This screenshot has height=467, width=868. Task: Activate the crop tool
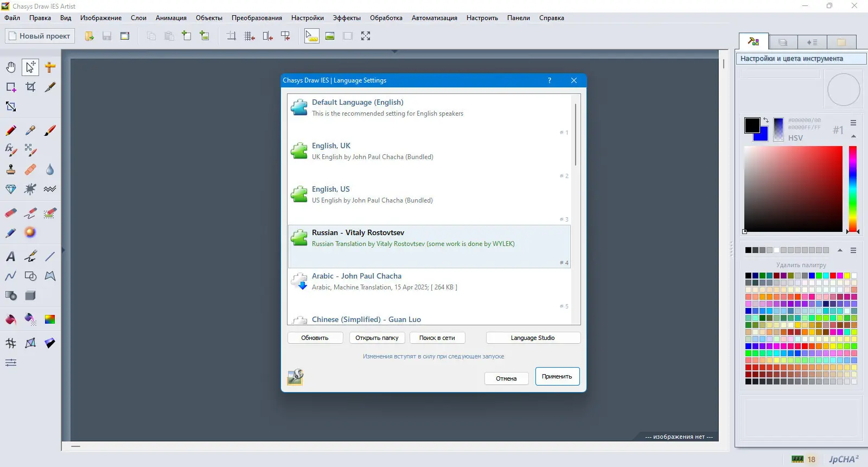(x=30, y=87)
